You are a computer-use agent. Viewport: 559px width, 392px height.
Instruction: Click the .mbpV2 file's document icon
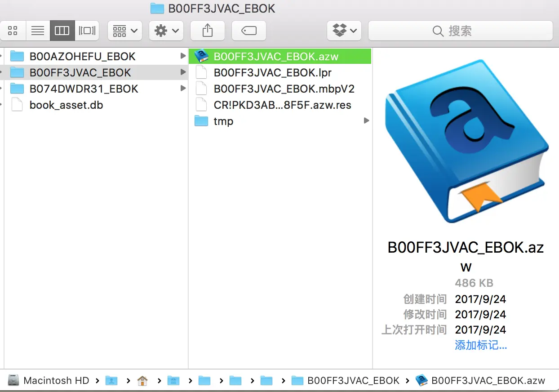tap(202, 89)
